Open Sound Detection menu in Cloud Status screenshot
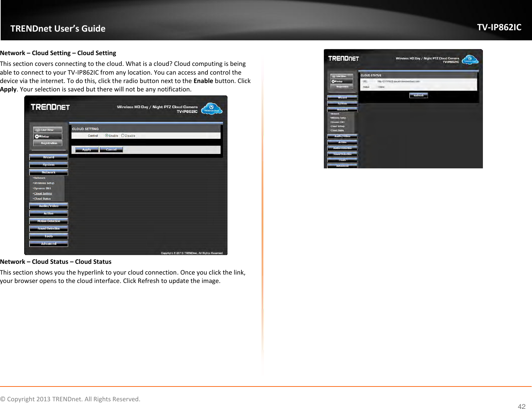 pyautogui.click(x=342, y=154)
